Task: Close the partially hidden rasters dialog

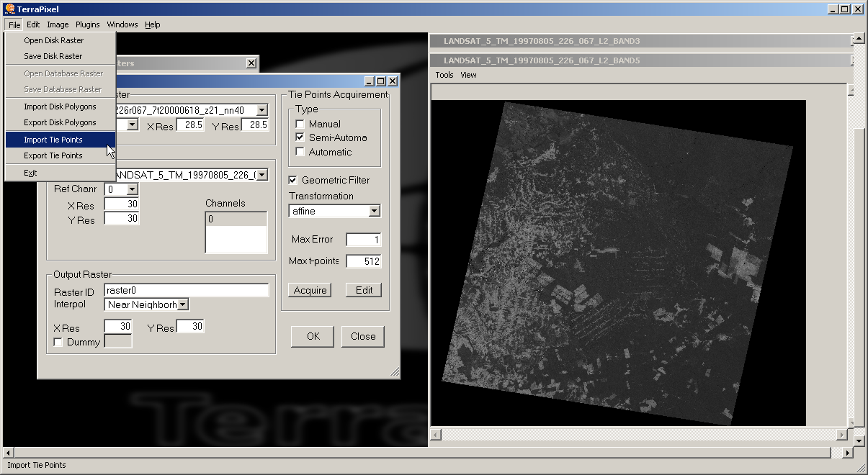Action: pyautogui.click(x=251, y=63)
